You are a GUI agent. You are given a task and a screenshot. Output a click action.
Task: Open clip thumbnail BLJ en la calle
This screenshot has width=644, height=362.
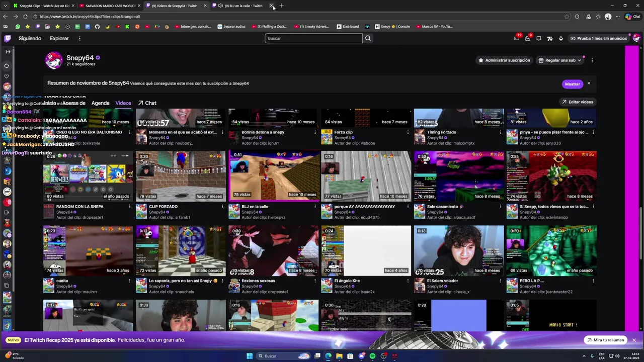point(274,175)
